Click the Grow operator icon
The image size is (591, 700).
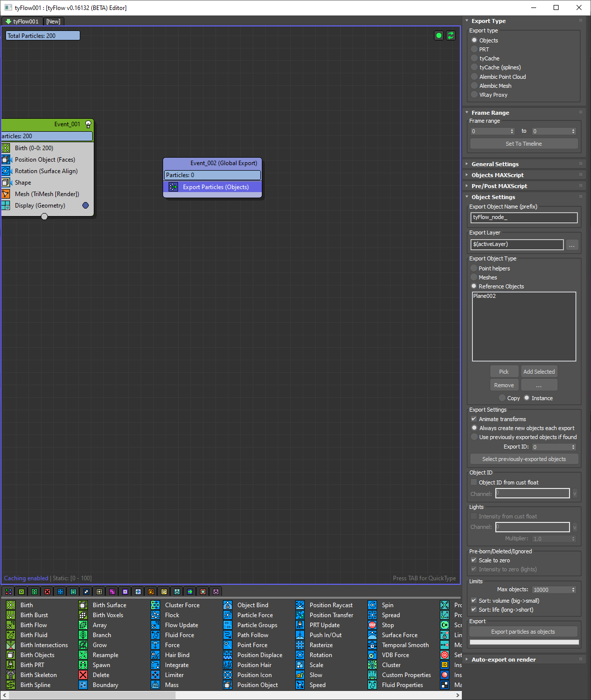83,645
